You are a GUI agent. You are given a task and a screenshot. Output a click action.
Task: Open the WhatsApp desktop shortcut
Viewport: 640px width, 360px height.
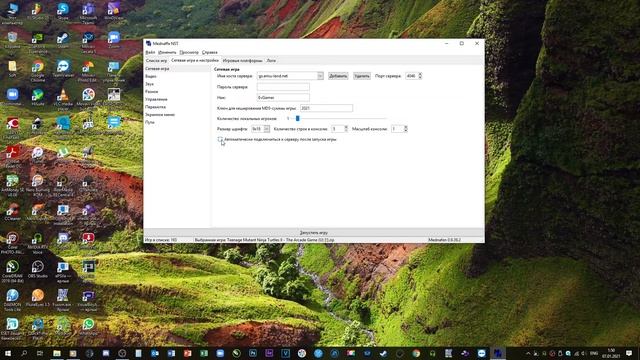click(x=88, y=327)
